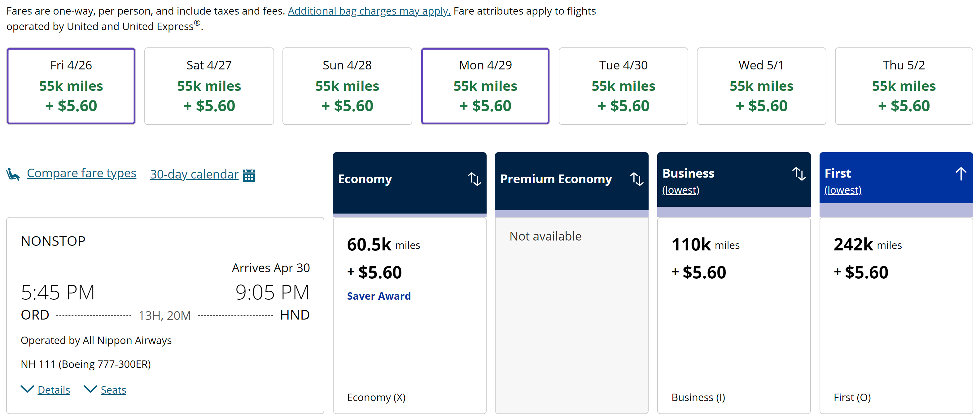Click the Business (lowest) link in header

680,190
